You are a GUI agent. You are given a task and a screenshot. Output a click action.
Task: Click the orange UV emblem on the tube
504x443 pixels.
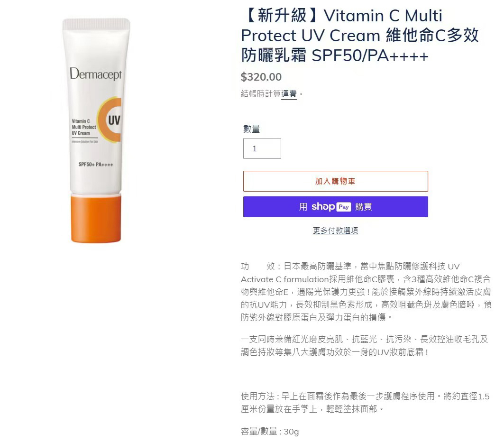point(110,120)
